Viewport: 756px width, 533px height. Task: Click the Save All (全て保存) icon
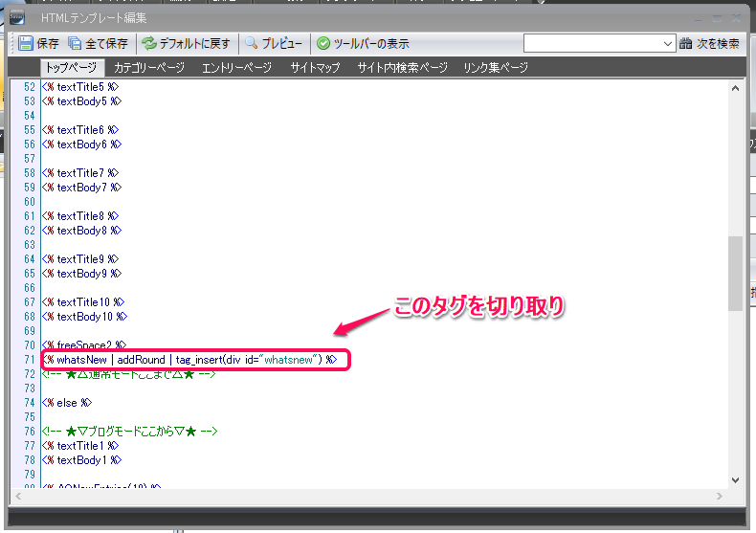(x=75, y=43)
